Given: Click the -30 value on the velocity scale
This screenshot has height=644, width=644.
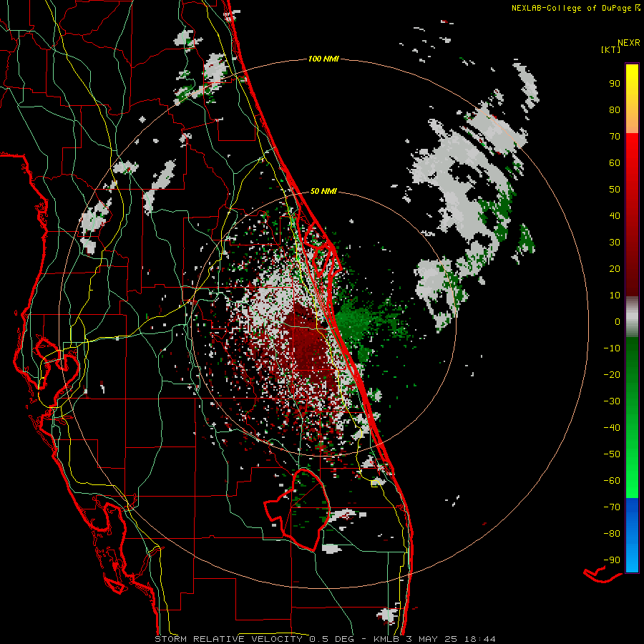Looking at the screenshot, I should pyautogui.click(x=612, y=401).
